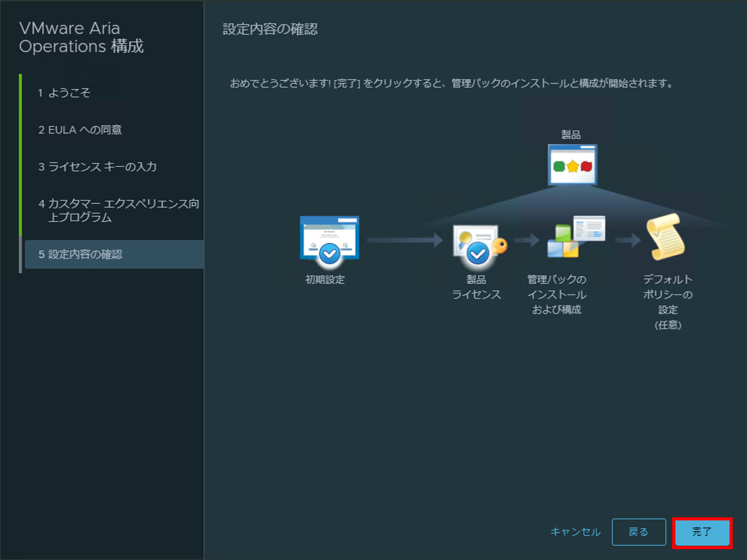Click the management pack install blocks icon
This screenshot has height=560, width=747.
pyautogui.click(x=576, y=237)
